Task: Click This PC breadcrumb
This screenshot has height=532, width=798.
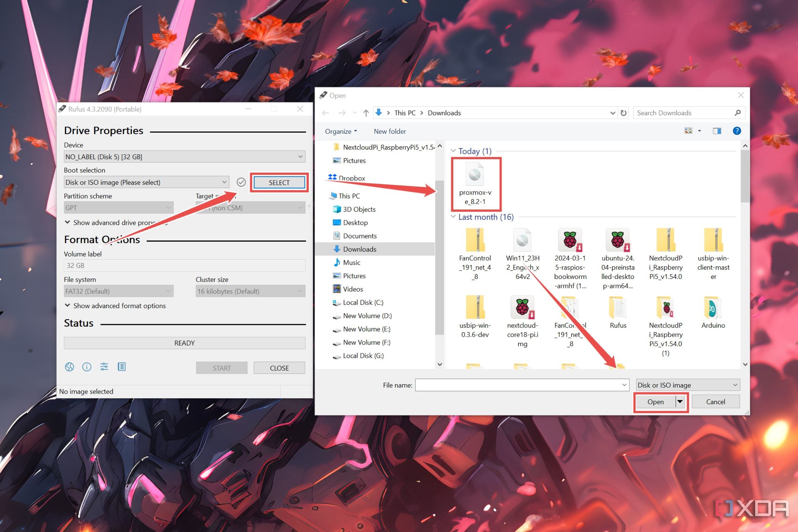Action: click(405, 113)
